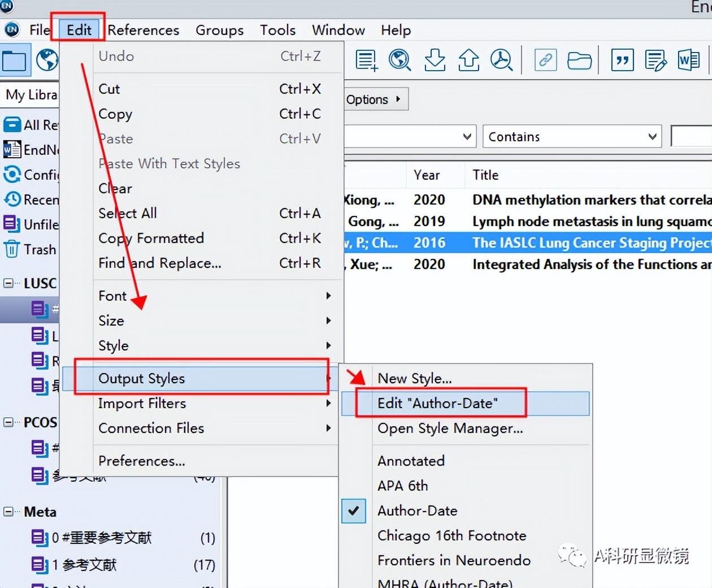The width and height of the screenshot is (712, 588).
Task: Click the Import download arrow icon
Action: [x=435, y=60]
